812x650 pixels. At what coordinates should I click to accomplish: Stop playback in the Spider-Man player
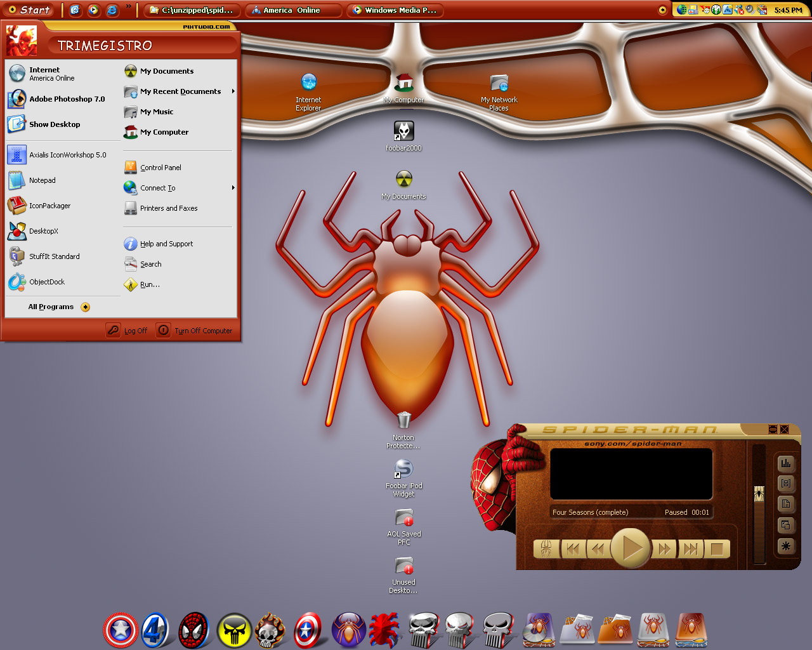[717, 549]
